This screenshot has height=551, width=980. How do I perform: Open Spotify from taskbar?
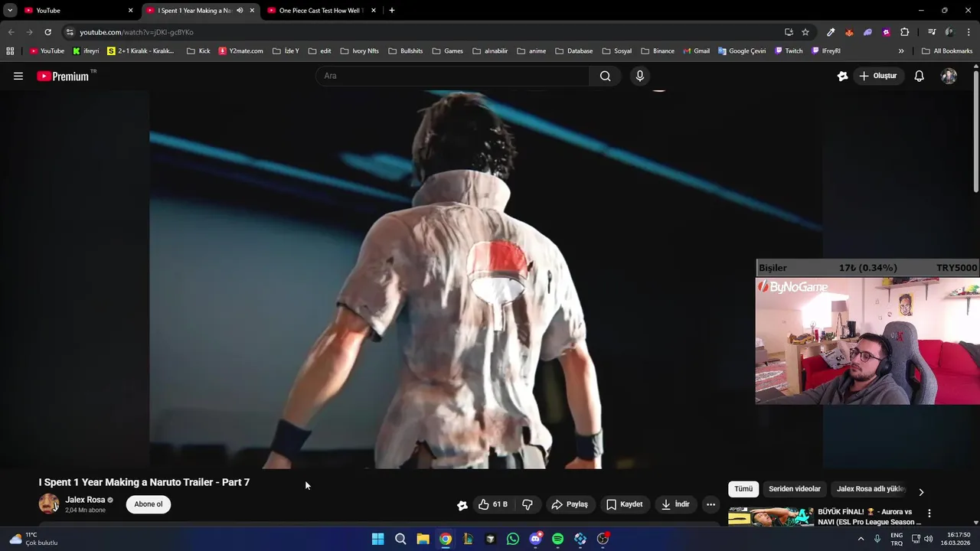coord(557,539)
